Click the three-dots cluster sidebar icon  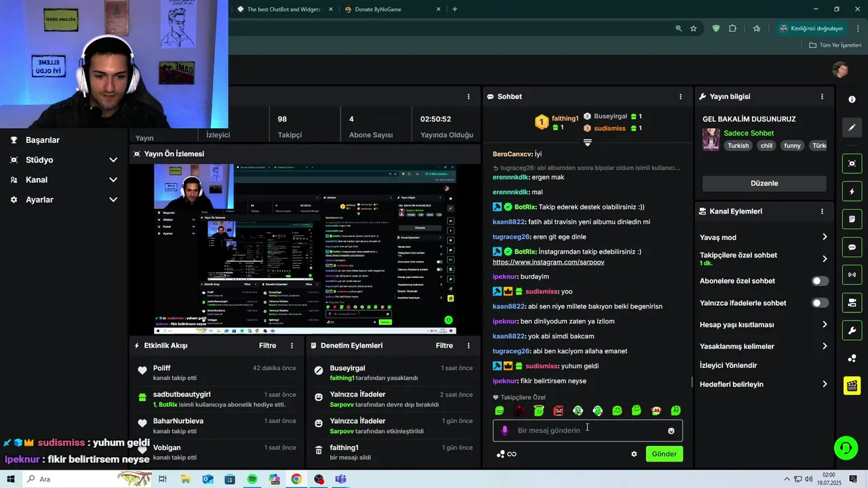(852, 358)
